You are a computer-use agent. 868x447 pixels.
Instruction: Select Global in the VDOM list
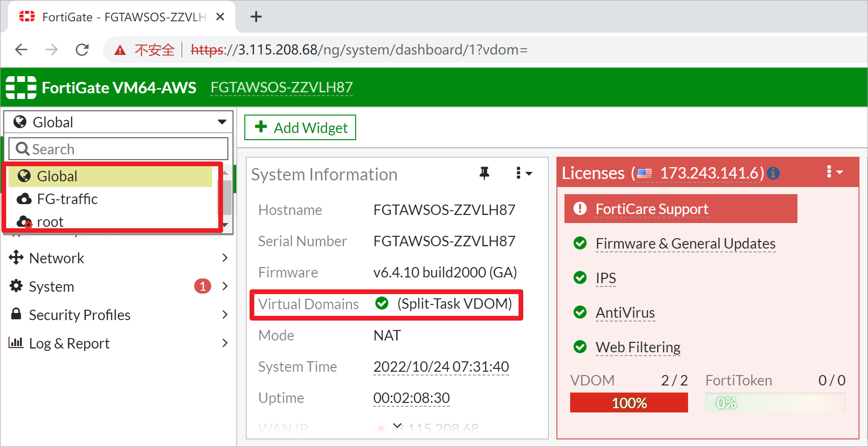point(110,176)
